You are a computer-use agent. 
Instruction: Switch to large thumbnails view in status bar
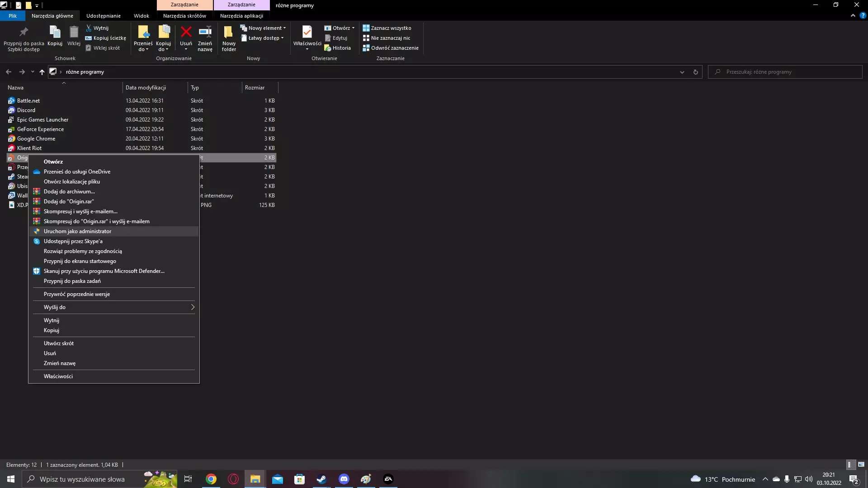861,465
